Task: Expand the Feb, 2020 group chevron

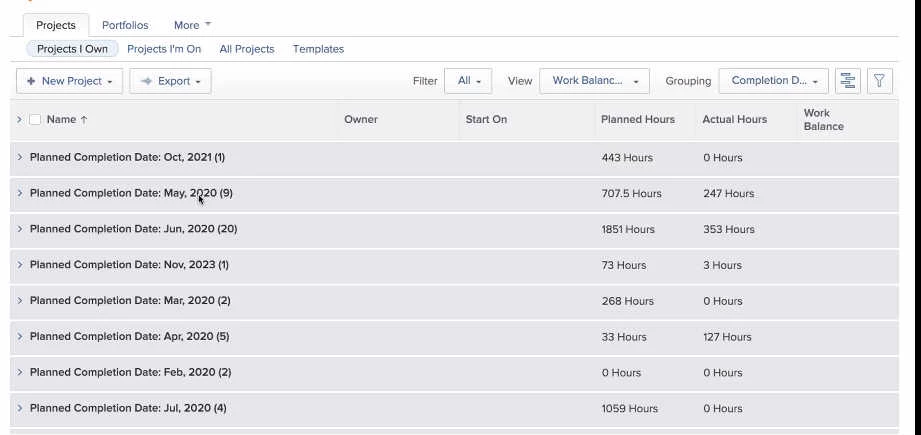Action: coord(20,372)
